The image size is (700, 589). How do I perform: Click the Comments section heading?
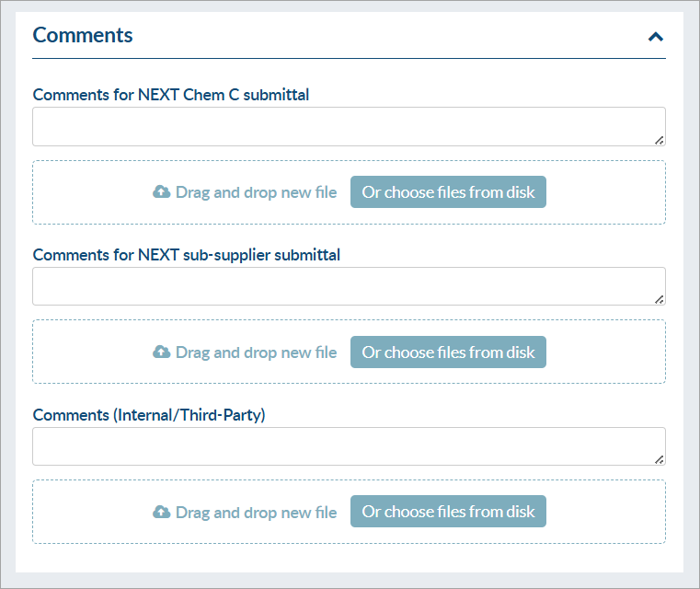click(x=83, y=35)
